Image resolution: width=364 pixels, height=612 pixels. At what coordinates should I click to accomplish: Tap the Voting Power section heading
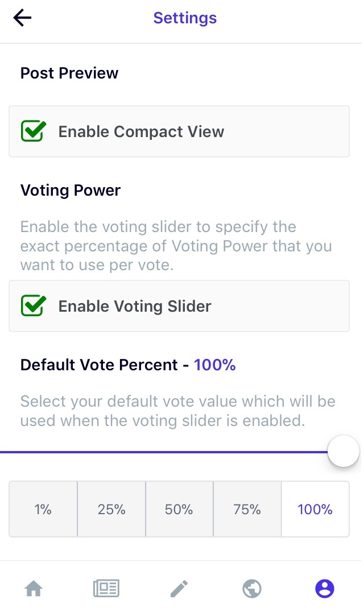point(70,191)
